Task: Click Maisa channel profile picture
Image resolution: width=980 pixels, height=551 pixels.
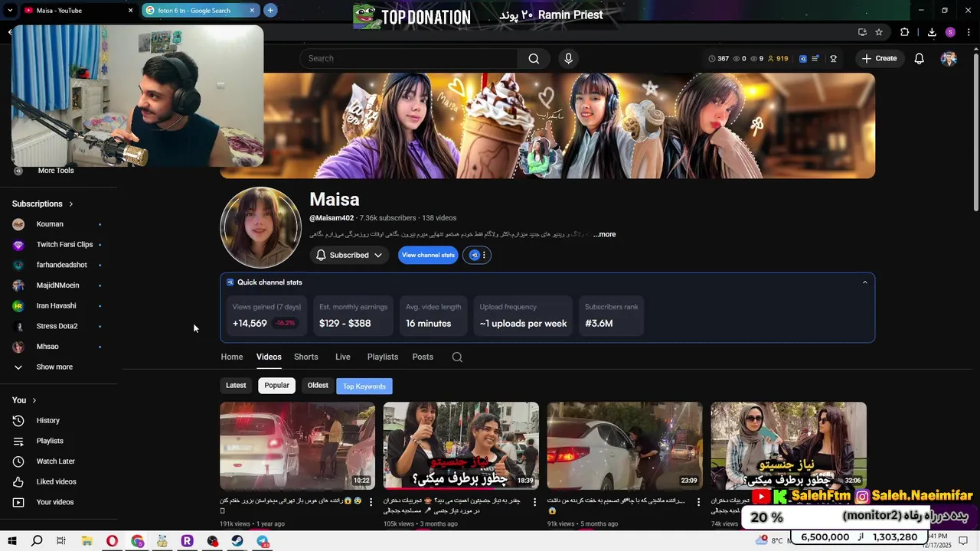Action: tap(260, 227)
